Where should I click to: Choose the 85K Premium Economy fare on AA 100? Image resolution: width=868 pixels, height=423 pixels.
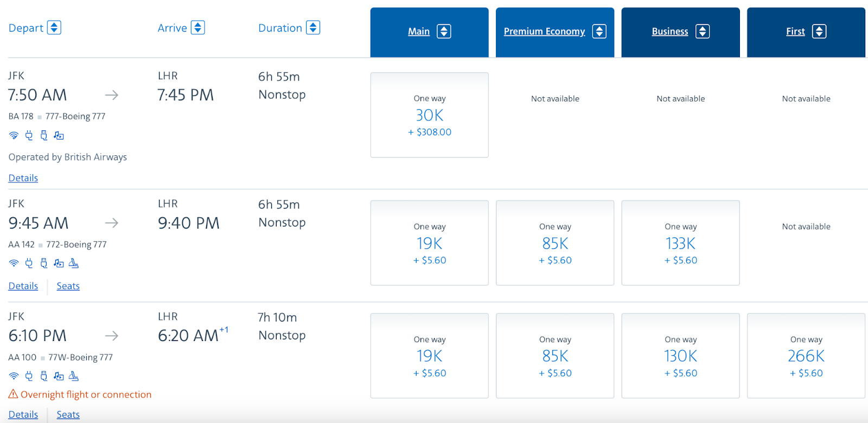pyautogui.click(x=555, y=356)
